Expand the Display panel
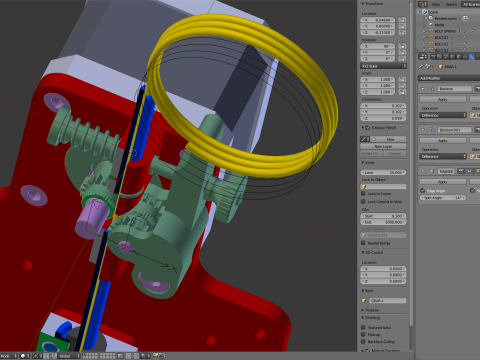Screen dimensions: 480x360 pyautogui.click(x=363, y=310)
